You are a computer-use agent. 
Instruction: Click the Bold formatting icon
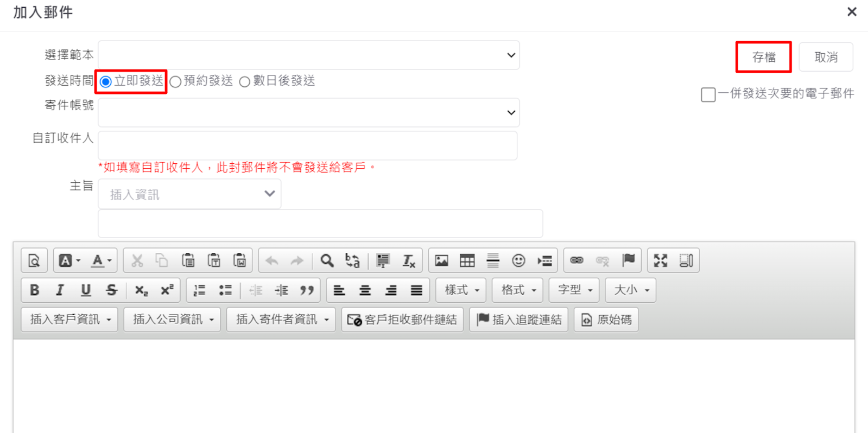click(34, 290)
